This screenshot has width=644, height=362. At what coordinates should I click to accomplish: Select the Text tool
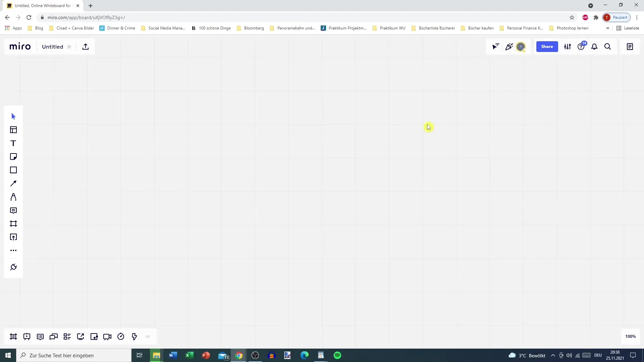(x=13, y=143)
